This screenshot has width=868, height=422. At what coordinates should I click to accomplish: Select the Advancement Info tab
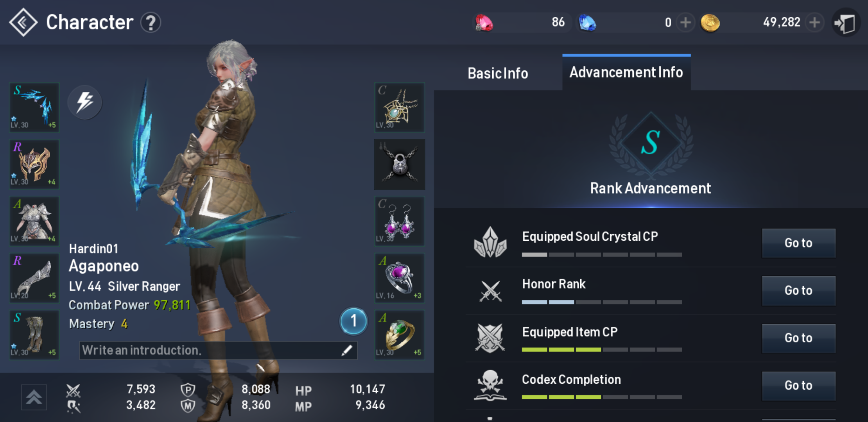click(x=626, y=73)
